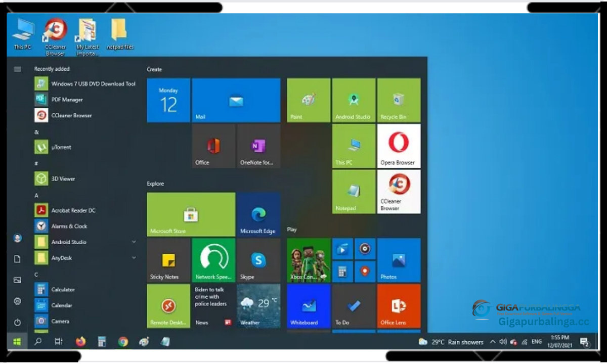607x364 pixels.
Task: Show hidden system tray icons
Action: coord(493,342)
